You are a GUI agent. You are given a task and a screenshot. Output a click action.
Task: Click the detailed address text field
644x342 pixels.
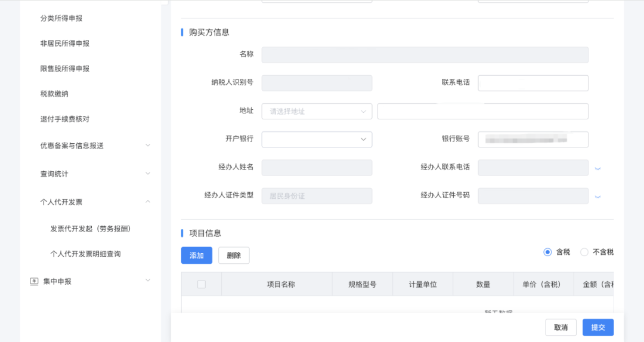point(482,112)
